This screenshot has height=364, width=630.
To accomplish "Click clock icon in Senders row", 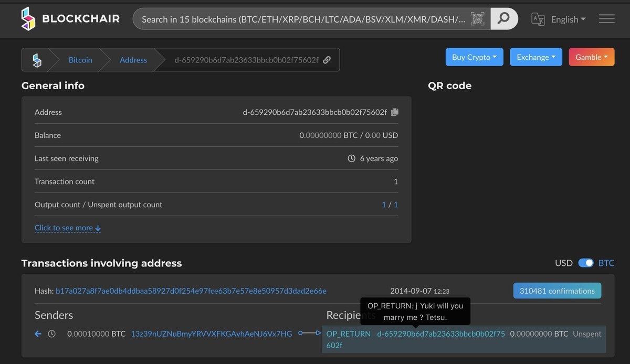I will pos(51,334).
